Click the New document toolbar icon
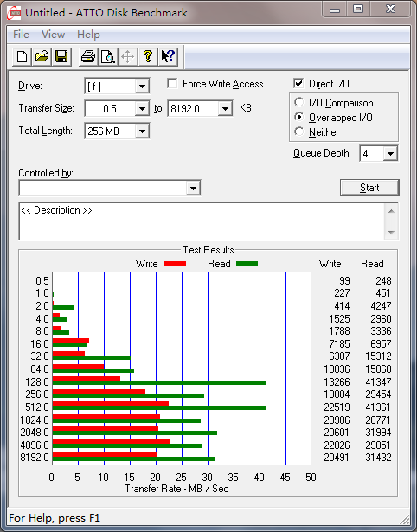This screenshot has width=417, height=532. pos(22,56)
